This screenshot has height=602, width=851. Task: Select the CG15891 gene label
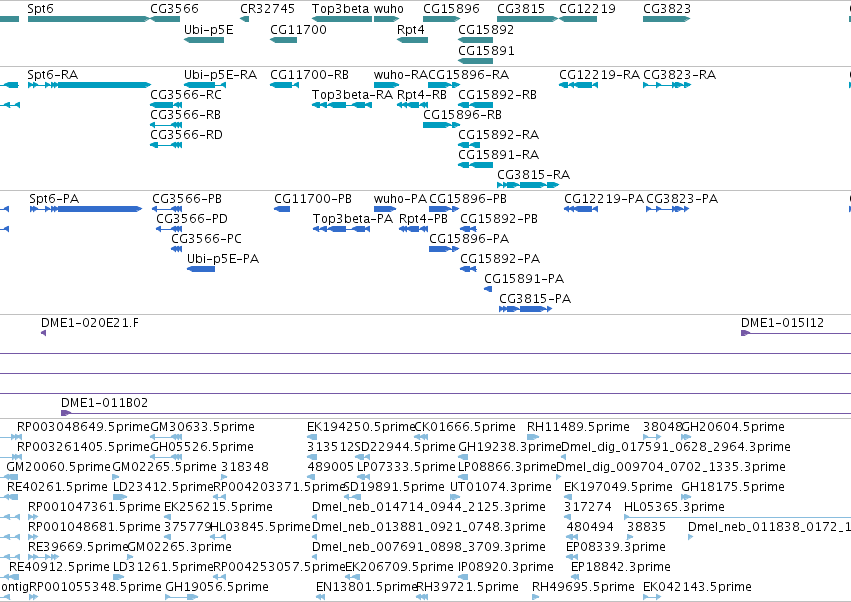coord(486,50)
